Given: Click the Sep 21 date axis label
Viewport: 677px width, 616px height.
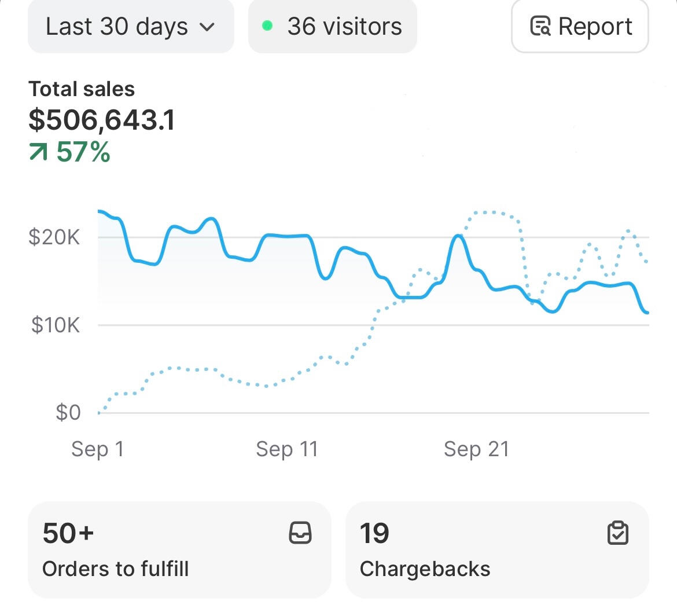Looking at the screenshot, I should click(x=476, y=449).
